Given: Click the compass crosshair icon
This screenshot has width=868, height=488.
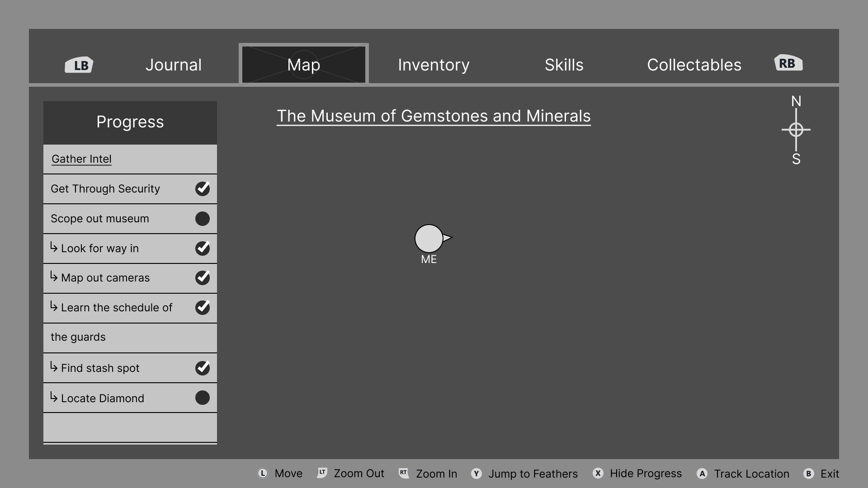Looking at the screenshot, I should point(796,130).
